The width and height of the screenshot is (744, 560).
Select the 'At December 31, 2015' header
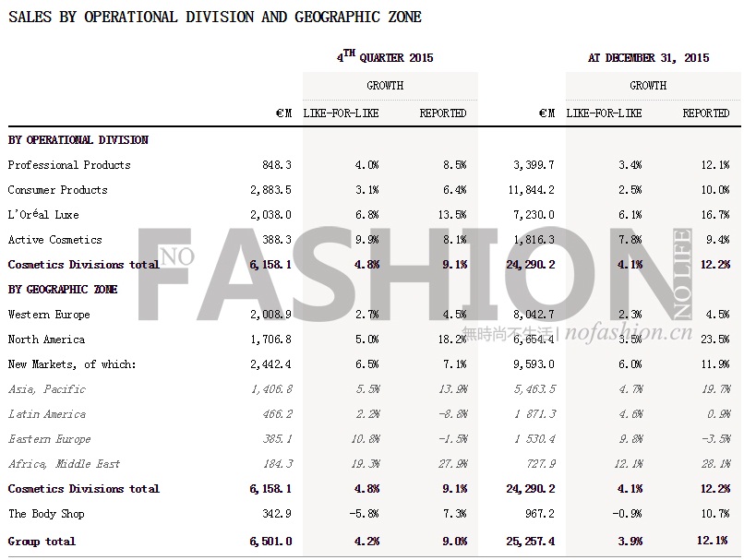click(648, 57)
